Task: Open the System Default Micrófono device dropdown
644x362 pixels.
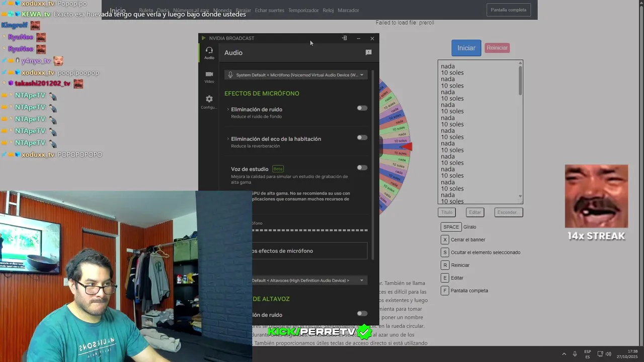Action: click(x=296, y=75)
